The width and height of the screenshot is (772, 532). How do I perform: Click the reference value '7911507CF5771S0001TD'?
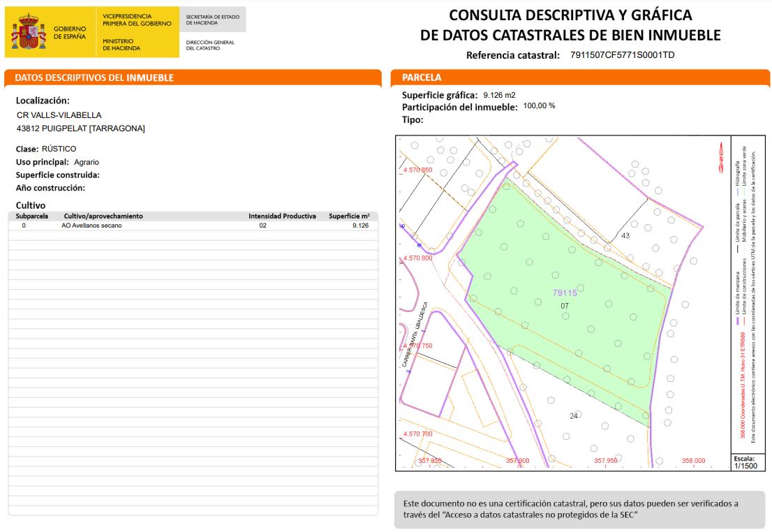click(623, 55)
